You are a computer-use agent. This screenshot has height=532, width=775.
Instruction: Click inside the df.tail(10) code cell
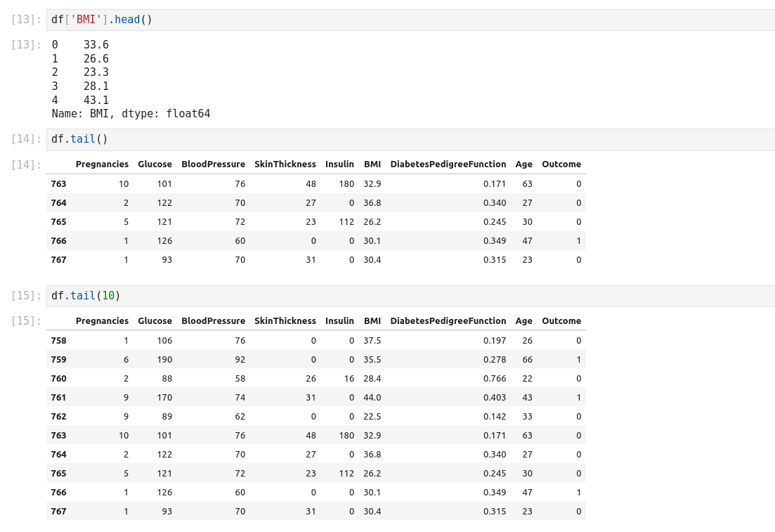410,296
